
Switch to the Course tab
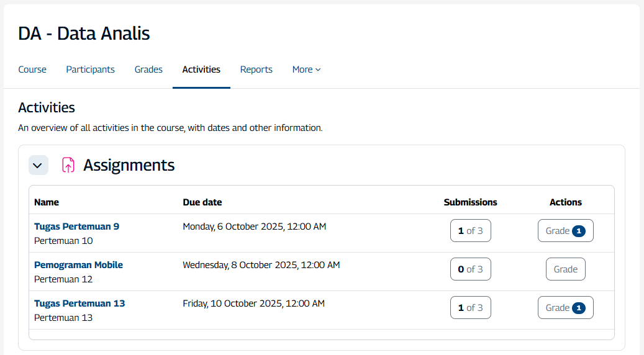pos(32,70)
